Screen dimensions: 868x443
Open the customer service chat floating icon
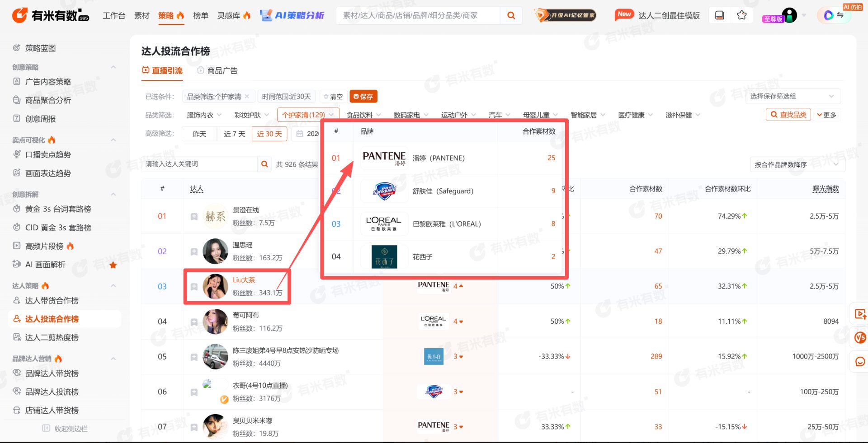860,362
